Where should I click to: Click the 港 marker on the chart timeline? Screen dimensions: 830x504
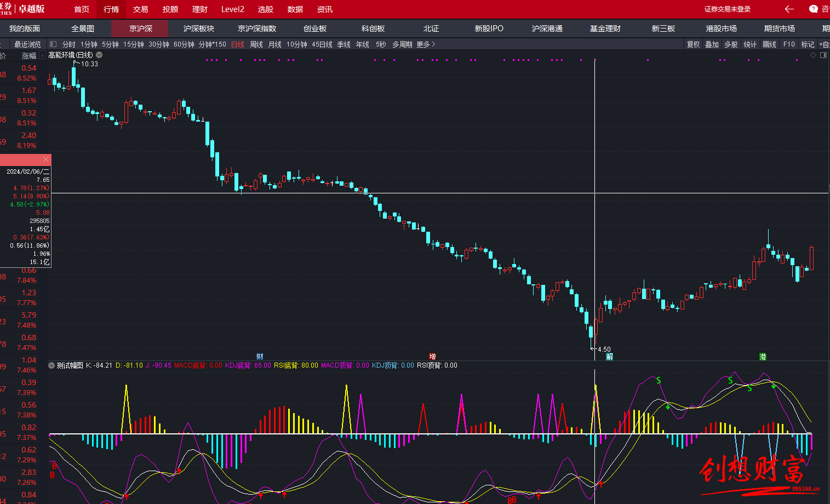[x=763, y=357]
